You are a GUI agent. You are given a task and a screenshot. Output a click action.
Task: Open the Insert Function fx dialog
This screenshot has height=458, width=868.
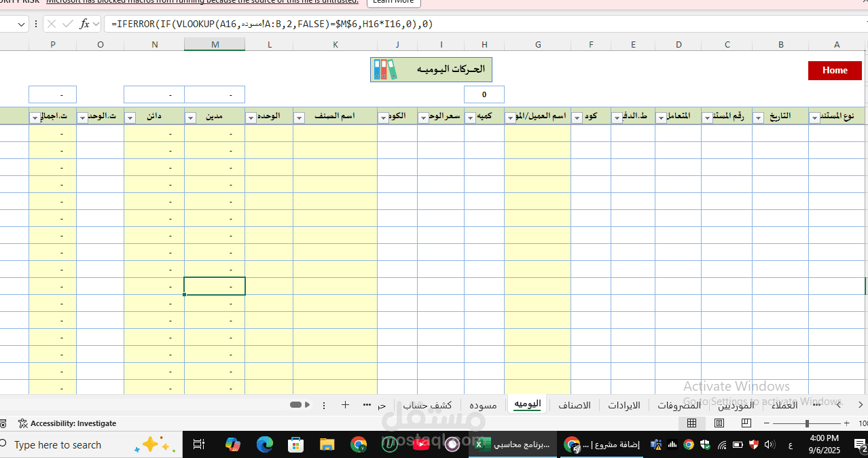pyautogui.click(x=84, y=24)
